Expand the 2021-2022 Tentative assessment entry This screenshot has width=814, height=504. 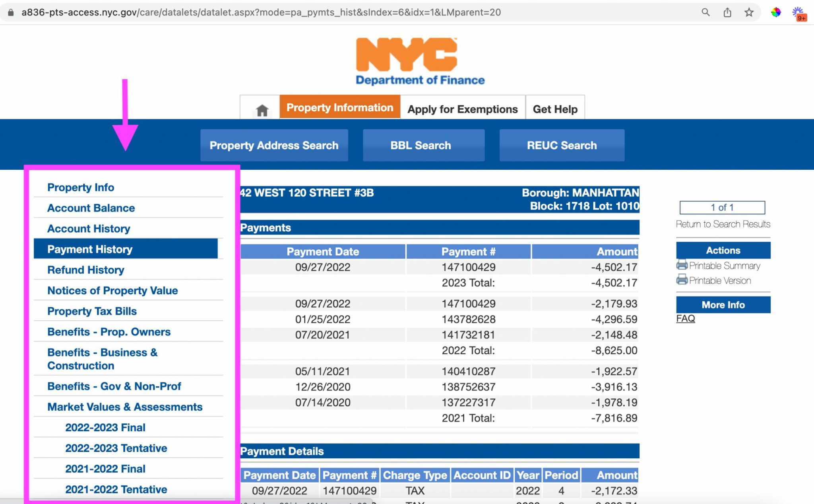pos(115,489)
